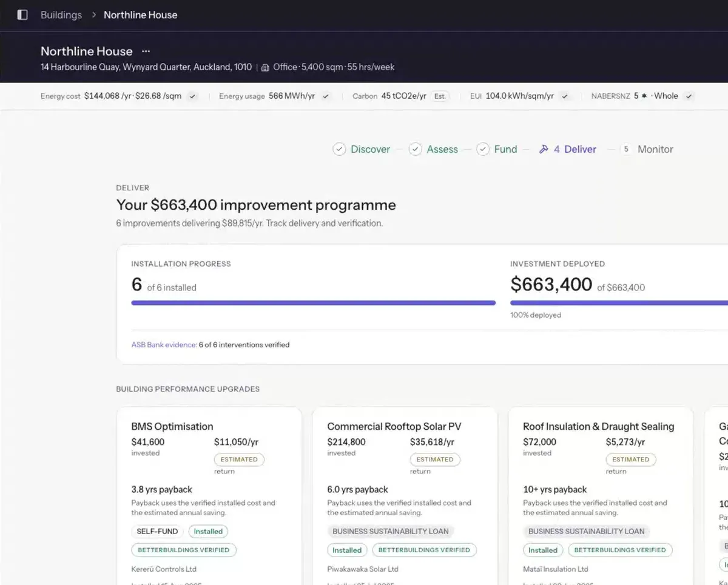The width and height of the screenshot is (728, 585).
Task: Click Northline House breadcrumb
Action: [141, 15]
